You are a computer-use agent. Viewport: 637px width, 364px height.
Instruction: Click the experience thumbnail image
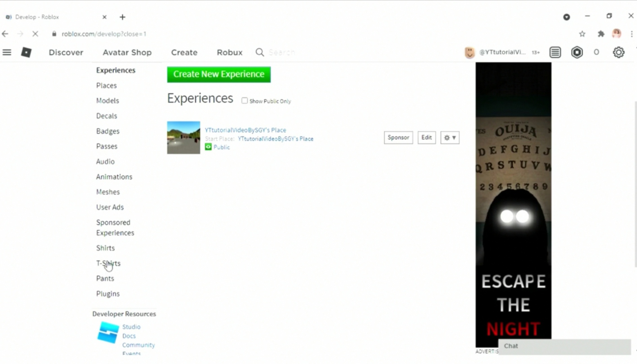coord(184,138)
